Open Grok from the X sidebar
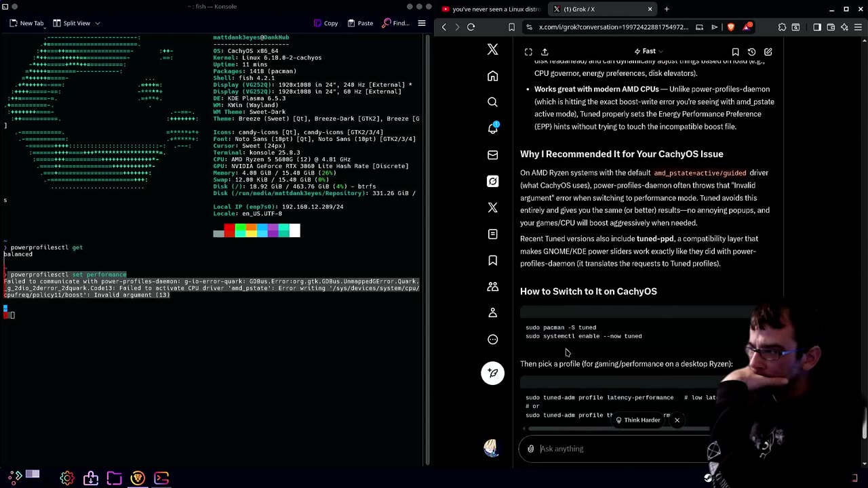868x488 pixels. (x=493, y=181)
